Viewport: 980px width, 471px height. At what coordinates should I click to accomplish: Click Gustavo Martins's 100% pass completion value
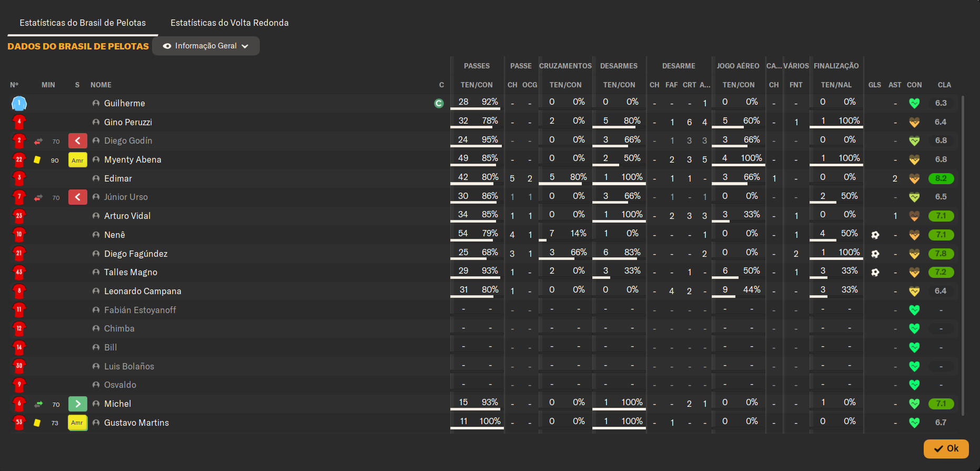(490, 421)
